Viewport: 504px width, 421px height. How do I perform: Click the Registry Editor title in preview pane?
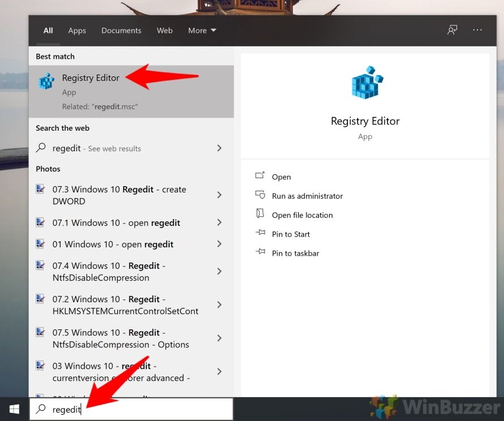coord(365,121)
